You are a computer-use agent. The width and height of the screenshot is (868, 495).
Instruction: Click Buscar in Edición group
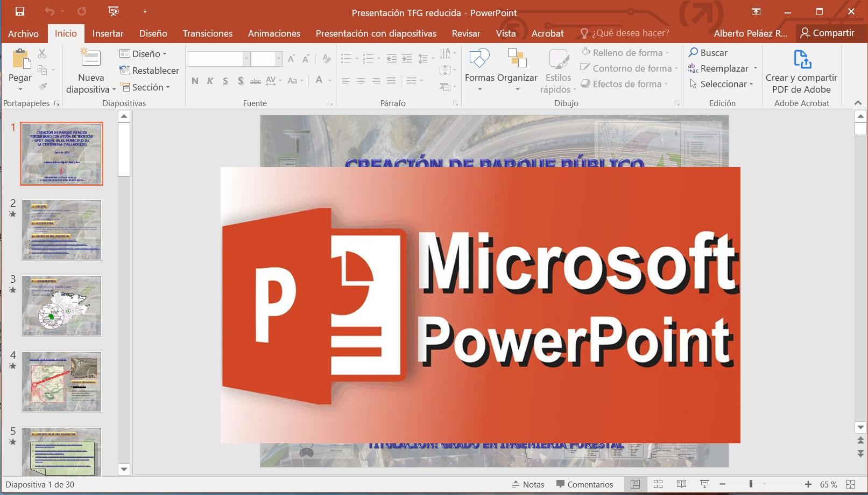pyautogui.click(x=708, y=52)
